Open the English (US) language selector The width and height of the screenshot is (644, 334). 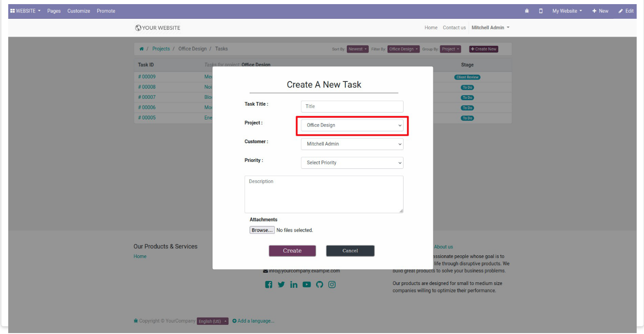coord(213,321)
